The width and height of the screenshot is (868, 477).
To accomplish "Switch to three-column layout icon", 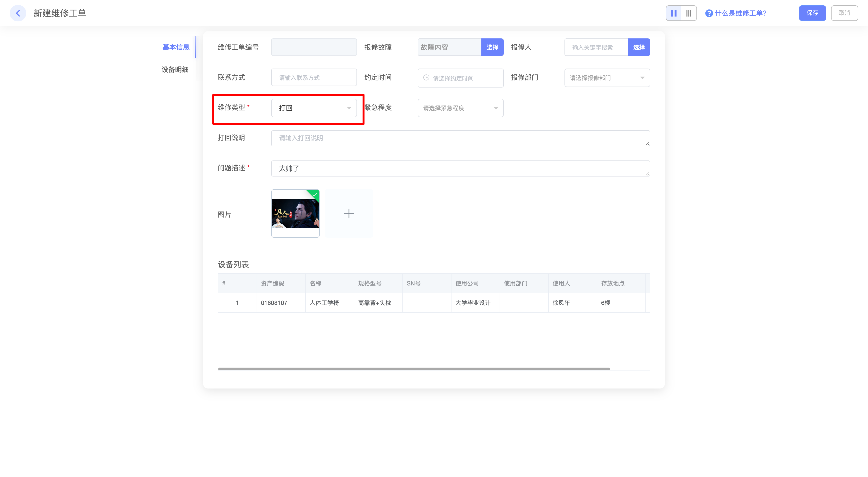I will (689, 13).
